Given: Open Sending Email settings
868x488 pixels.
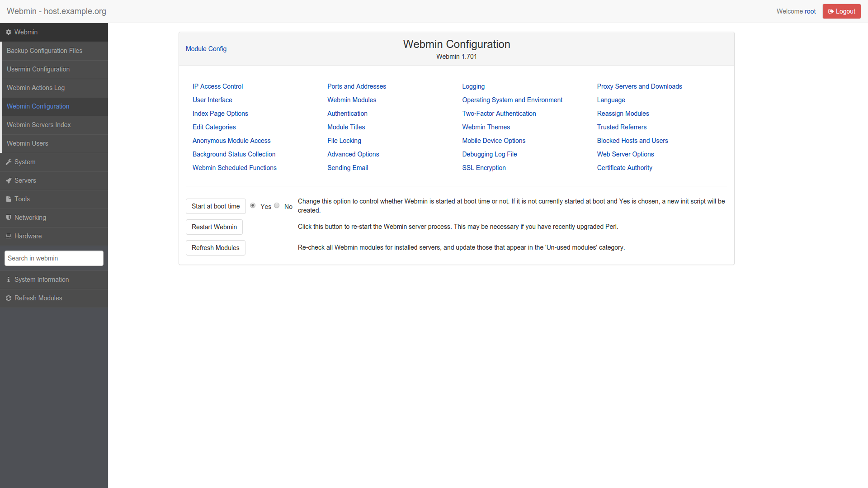Looking at the screenshot, I should point(348,168).
